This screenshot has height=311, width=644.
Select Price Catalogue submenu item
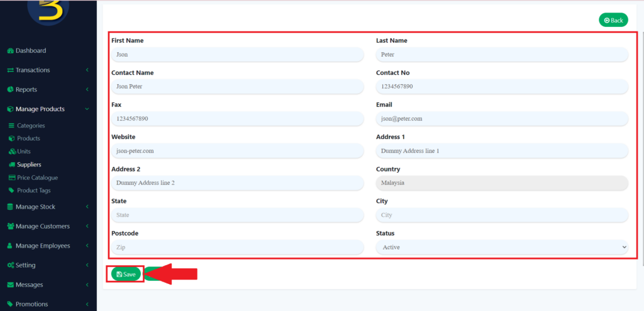click(x=37, y=178)
